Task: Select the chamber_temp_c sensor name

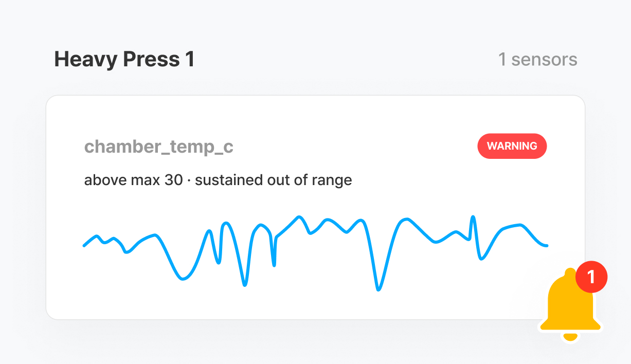Action: (x=158, y=147)
